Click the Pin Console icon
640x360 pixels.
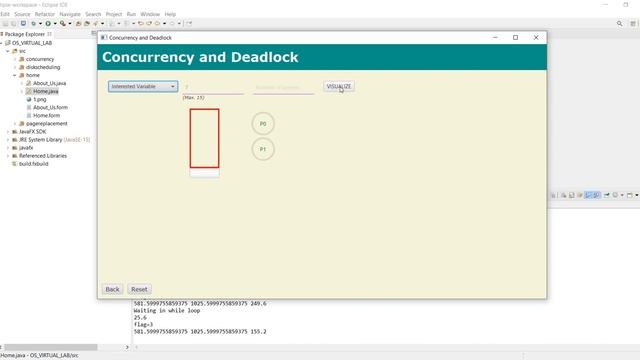607,196
